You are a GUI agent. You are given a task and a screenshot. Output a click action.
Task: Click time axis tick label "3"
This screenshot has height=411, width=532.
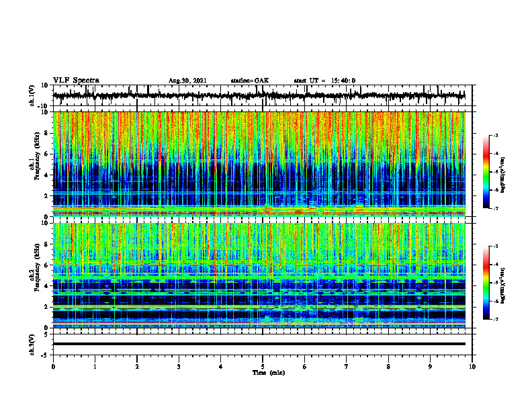tap(179, 367)
